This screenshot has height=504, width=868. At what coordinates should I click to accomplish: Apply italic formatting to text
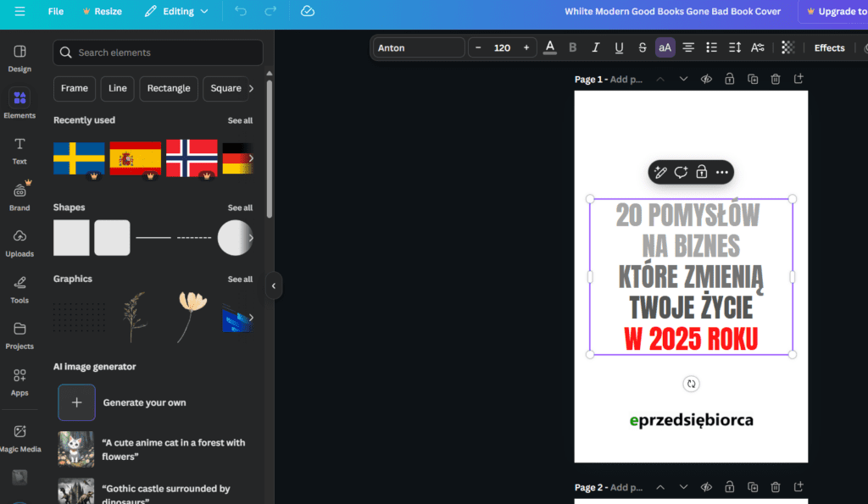tap(596, 48)
